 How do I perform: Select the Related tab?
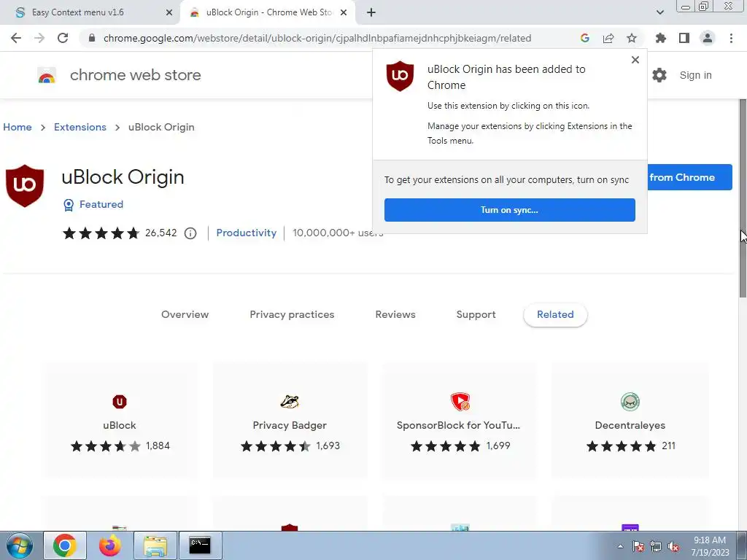(555, 315)
